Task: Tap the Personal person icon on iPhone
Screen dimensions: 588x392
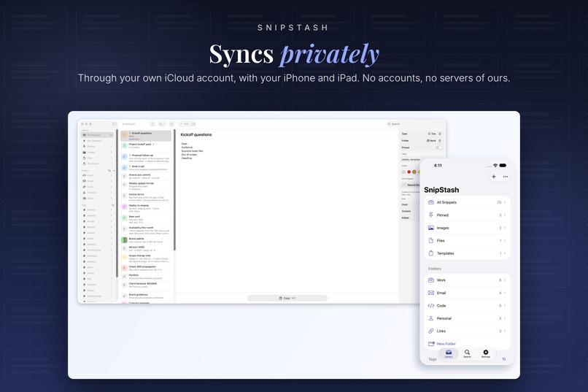Action: [431, 318]
